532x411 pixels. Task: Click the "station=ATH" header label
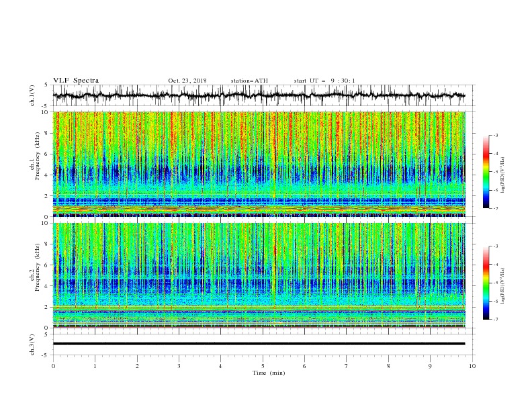(249, 81)
